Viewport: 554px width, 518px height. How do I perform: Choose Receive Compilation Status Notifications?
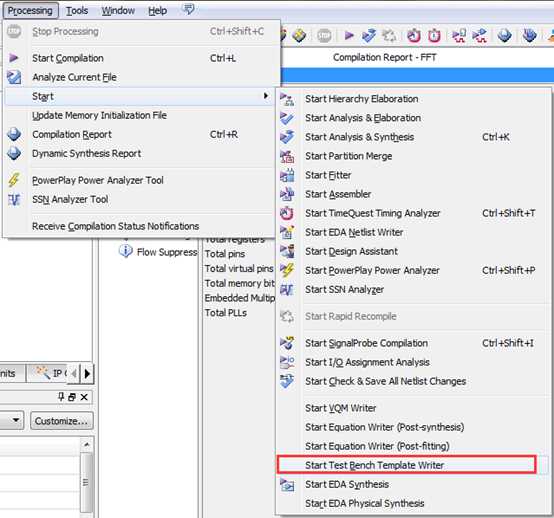tap(140, 226)
